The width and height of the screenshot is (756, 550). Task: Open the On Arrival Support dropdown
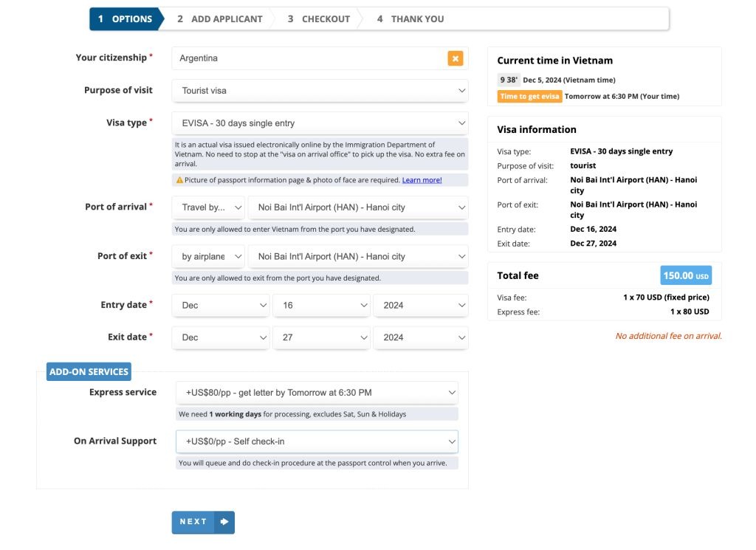tap(317, 441)
